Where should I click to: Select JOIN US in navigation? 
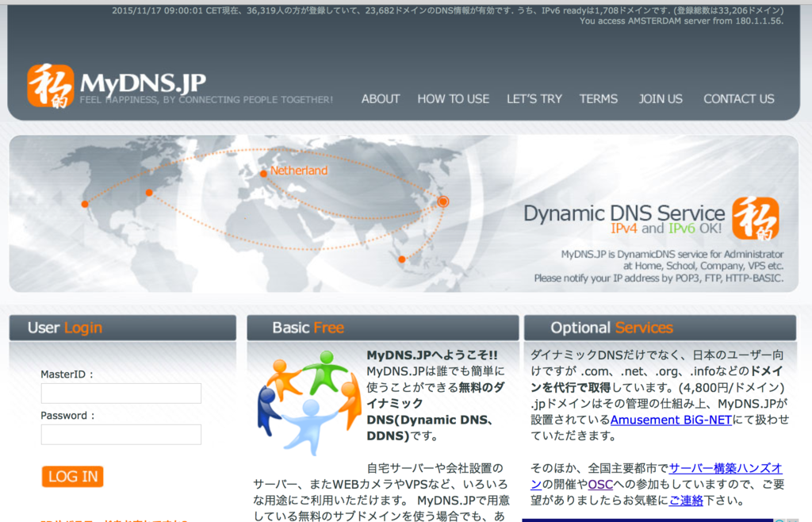(661, 99)
